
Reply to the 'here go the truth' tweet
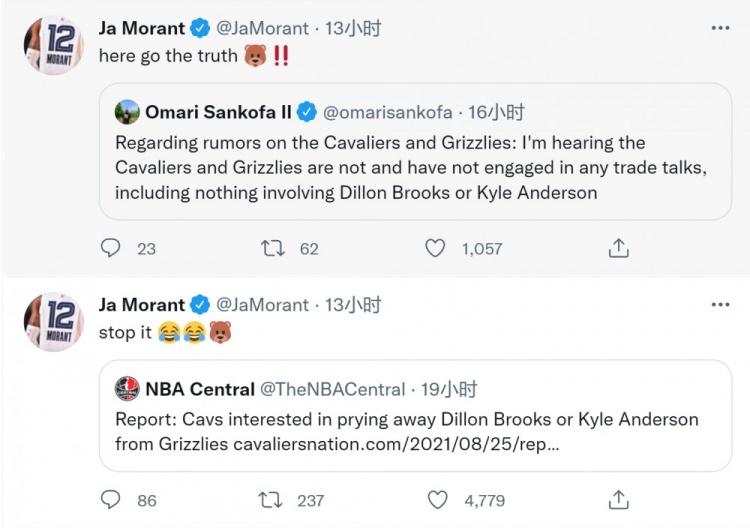tap(111, 248)
